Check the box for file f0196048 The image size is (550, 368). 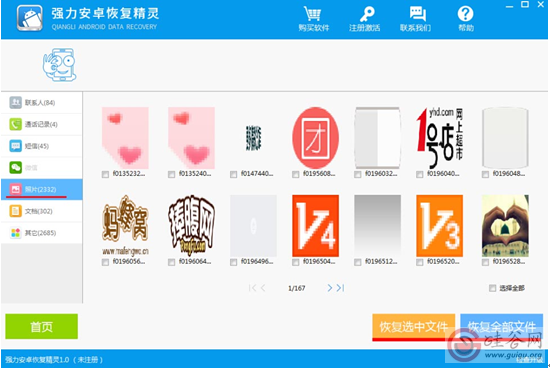point(485,174)
